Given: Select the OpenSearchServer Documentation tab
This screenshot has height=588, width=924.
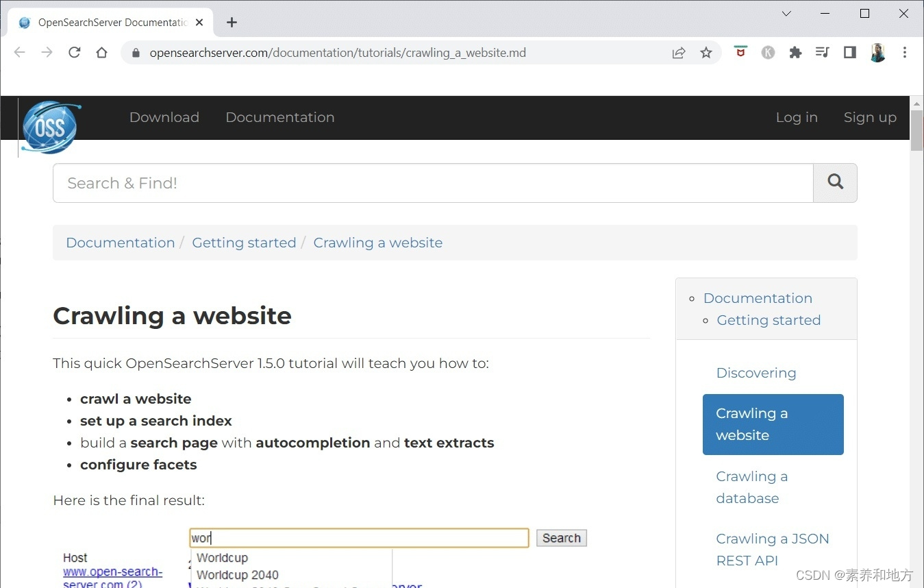Looking at the screenshot, I should point(112,23).
